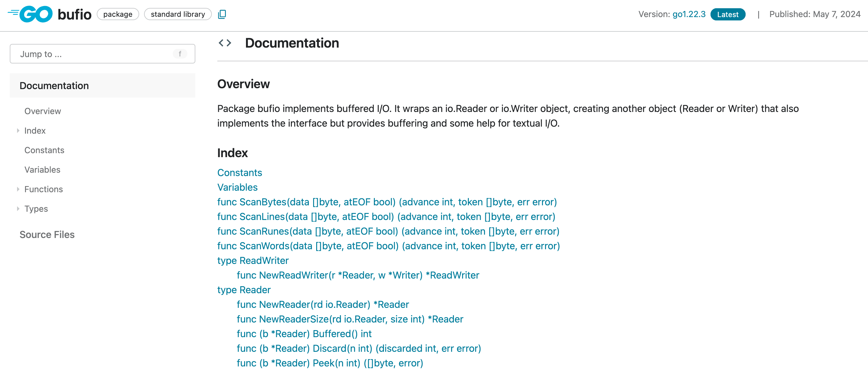Click the Jump to search field
Image resolution: width=868 pixels, height=371 pixels.
[x=94, y=54]
